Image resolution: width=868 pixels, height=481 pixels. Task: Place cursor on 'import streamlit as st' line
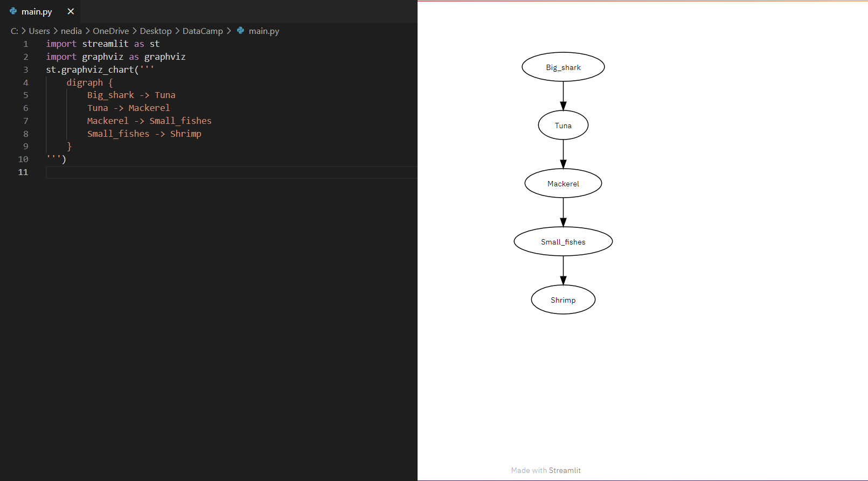[x=103, y=44]
